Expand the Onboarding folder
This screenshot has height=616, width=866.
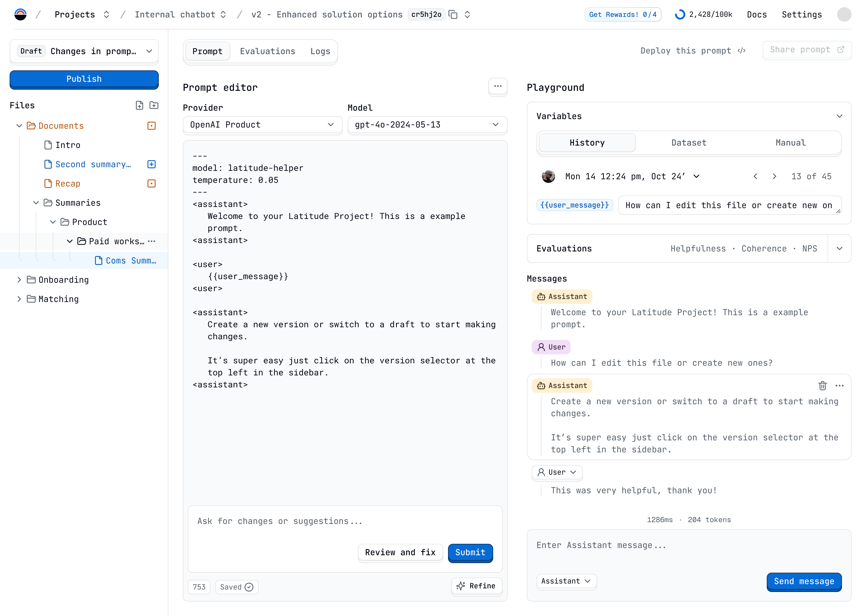[19, 279]
